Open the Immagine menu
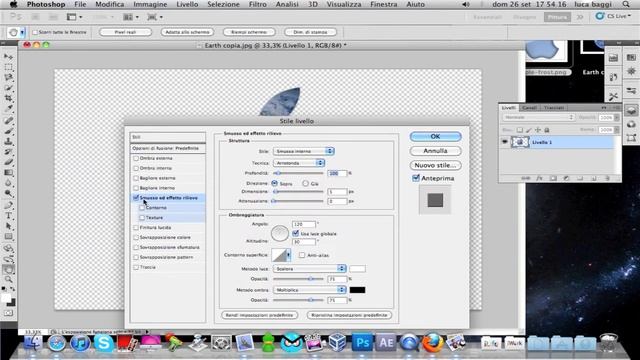This screenshot has height=360, width=640. [150, 4]
